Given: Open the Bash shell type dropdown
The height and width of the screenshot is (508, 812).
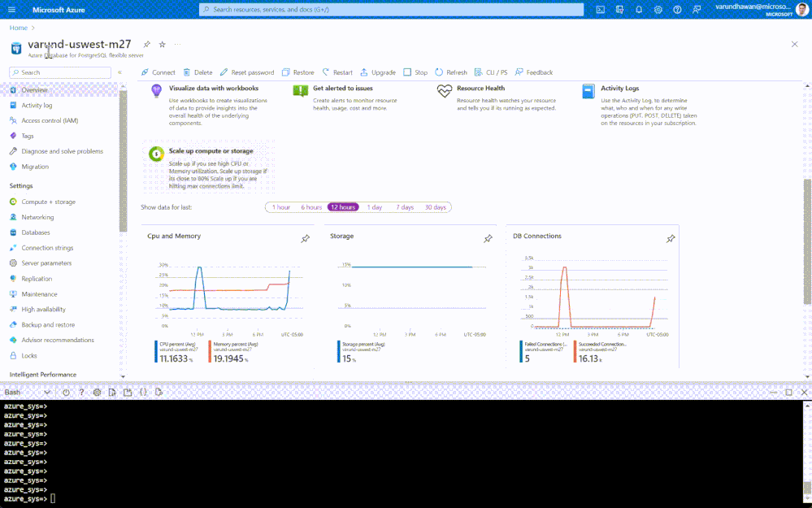Looking at the screenshot, I should 28,393.
